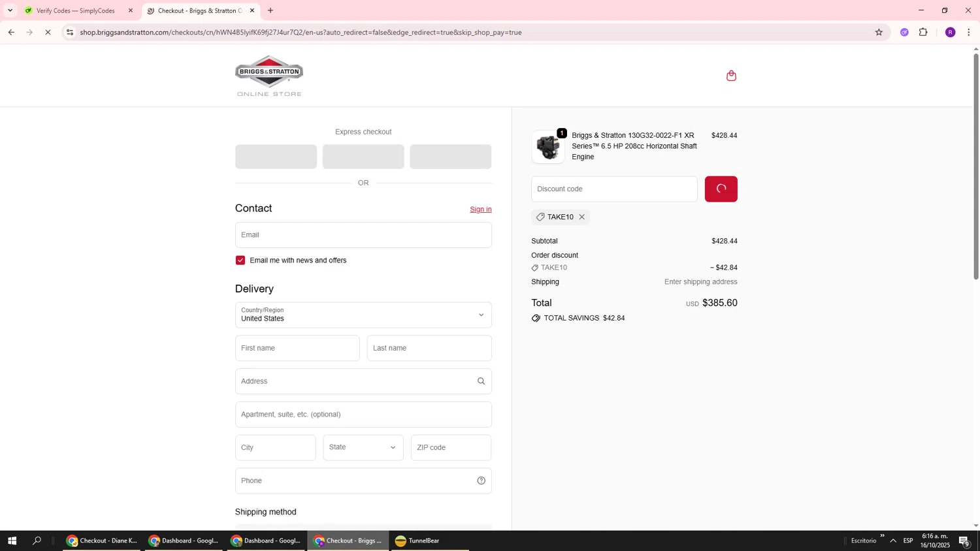
Task: Click the Address field
Action: [x=363, y=381]
